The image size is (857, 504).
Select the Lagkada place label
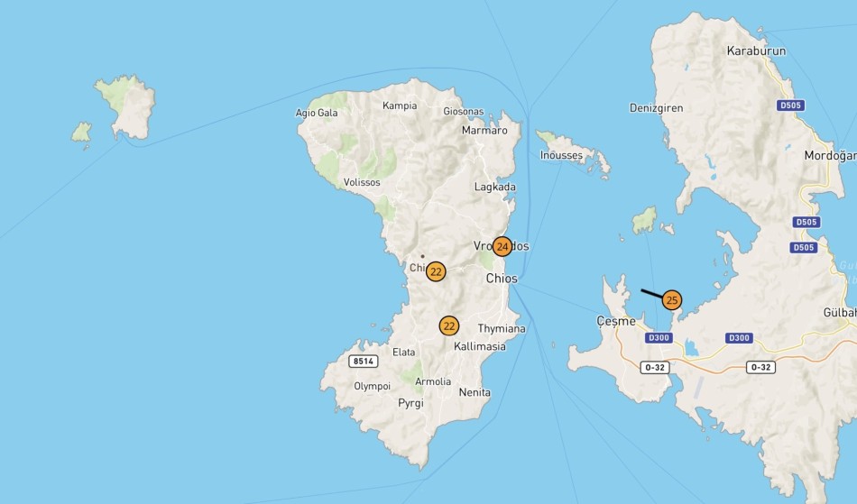click(x=495, y=188)
